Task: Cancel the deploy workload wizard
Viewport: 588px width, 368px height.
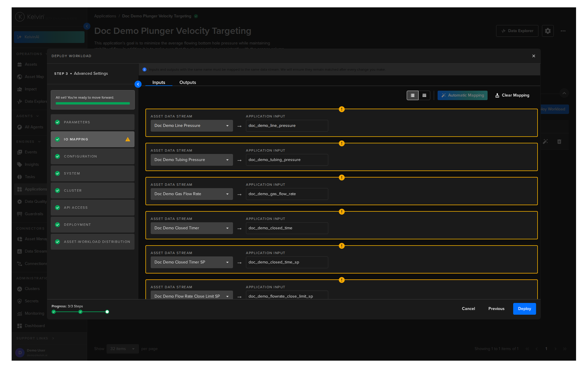Action: coord(468,309)
